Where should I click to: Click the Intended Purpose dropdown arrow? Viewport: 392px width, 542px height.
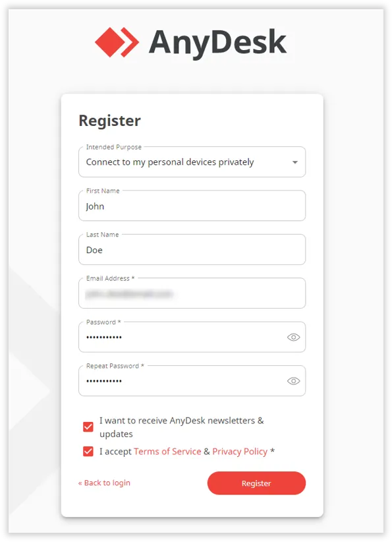tap(294, 162)
